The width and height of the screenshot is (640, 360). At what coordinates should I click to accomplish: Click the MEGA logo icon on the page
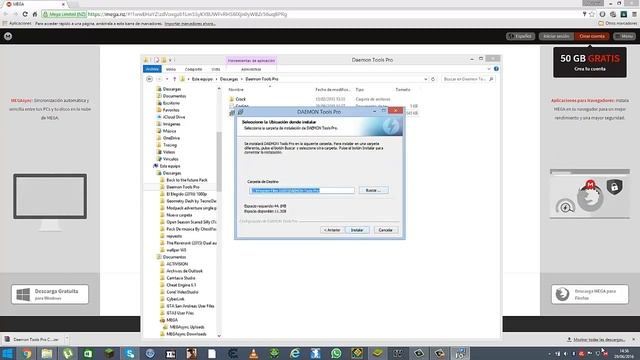(8, 36)
